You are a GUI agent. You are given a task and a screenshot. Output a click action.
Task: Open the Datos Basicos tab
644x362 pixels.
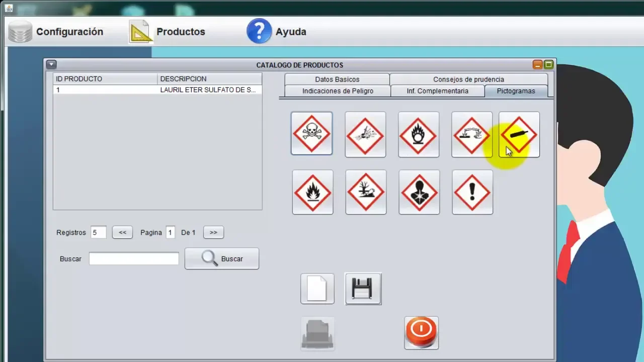point(337,79)
